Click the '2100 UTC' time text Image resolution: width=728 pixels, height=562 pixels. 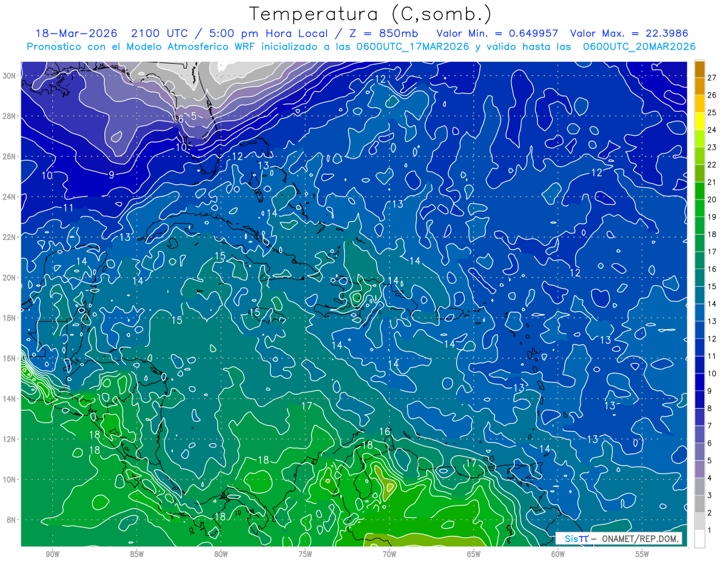click(x=161, y=33)
